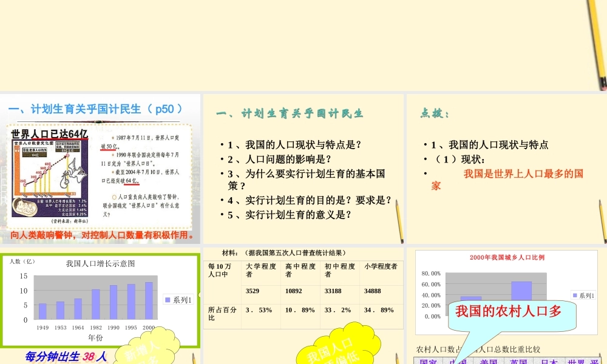Click red chart title 2000年我国城乡人口比例
The height and width of the screenshot is (364, 607).
[x=507, y=257]
